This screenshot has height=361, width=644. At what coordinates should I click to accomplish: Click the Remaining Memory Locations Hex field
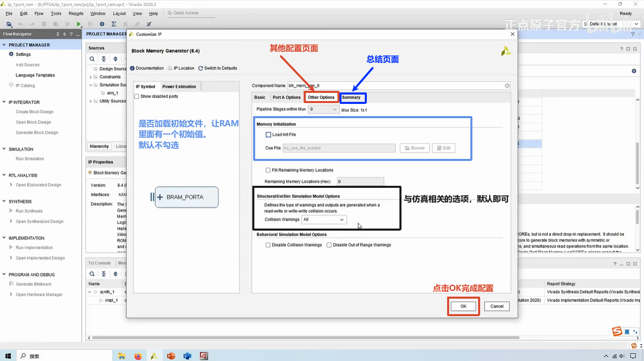tap(360, 182)
